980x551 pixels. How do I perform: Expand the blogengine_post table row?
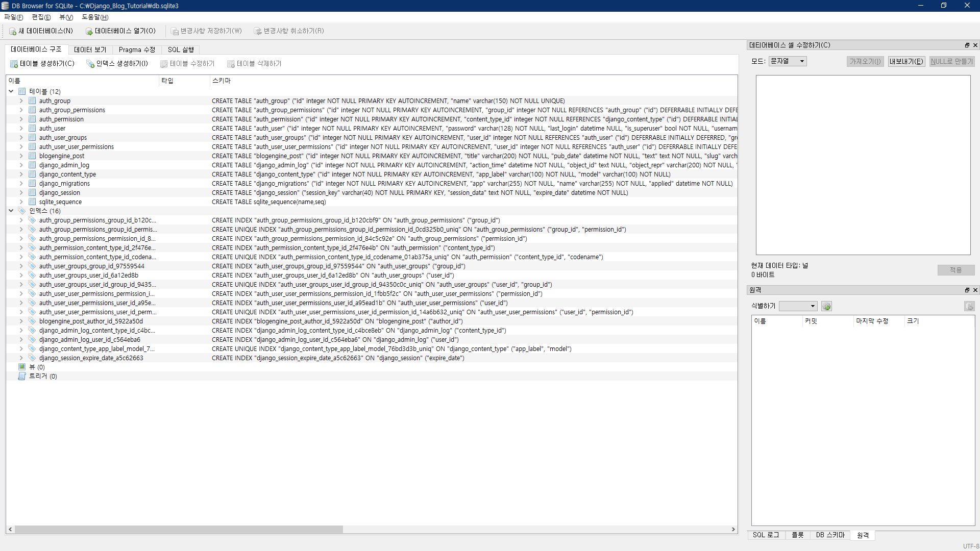pyautogui.click(x=21, y=156)
